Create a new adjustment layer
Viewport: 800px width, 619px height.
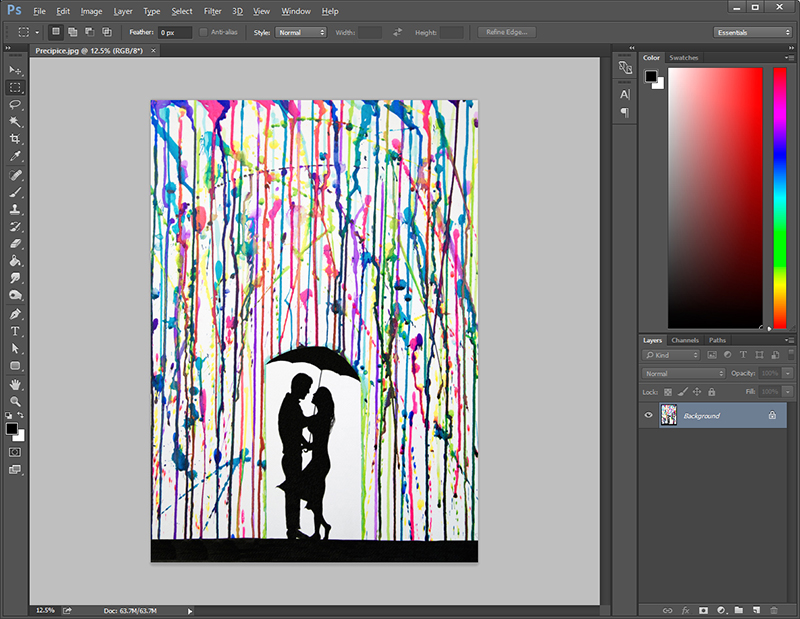721,610
